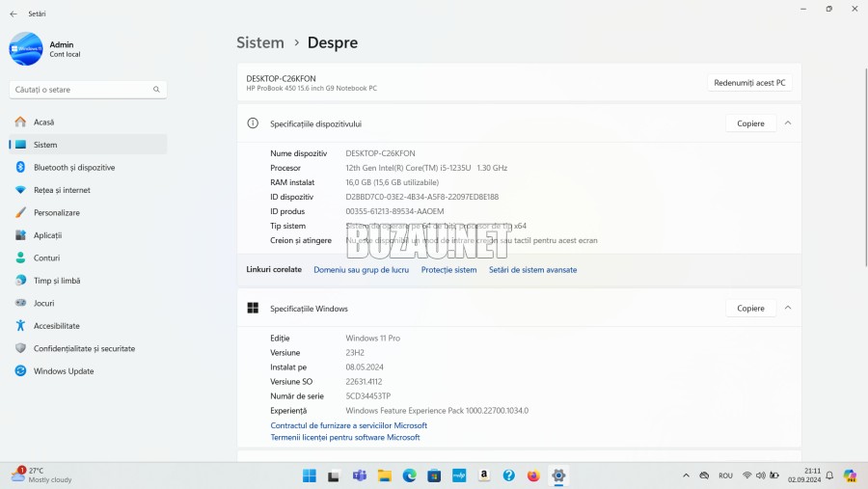Open Microsoft Store from the taskbar
Screen dimensions: 868x489
434,475
